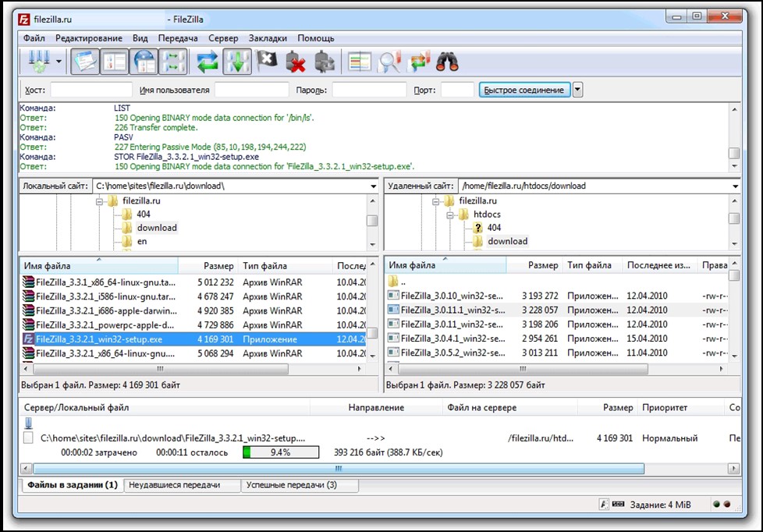
Task: Focus the Пароль input field
Action: [x=369, y=90]
